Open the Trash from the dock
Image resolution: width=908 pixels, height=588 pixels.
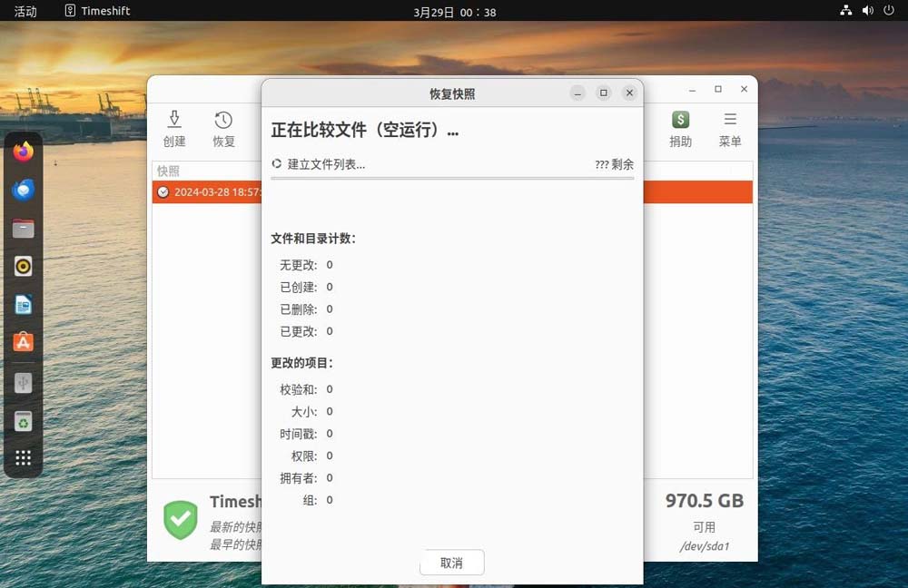click(x=24, y=421)
